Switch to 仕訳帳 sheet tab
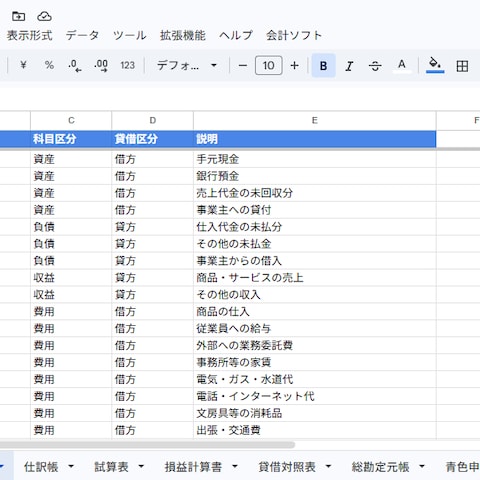480x480 pixels. click(41, 467)
